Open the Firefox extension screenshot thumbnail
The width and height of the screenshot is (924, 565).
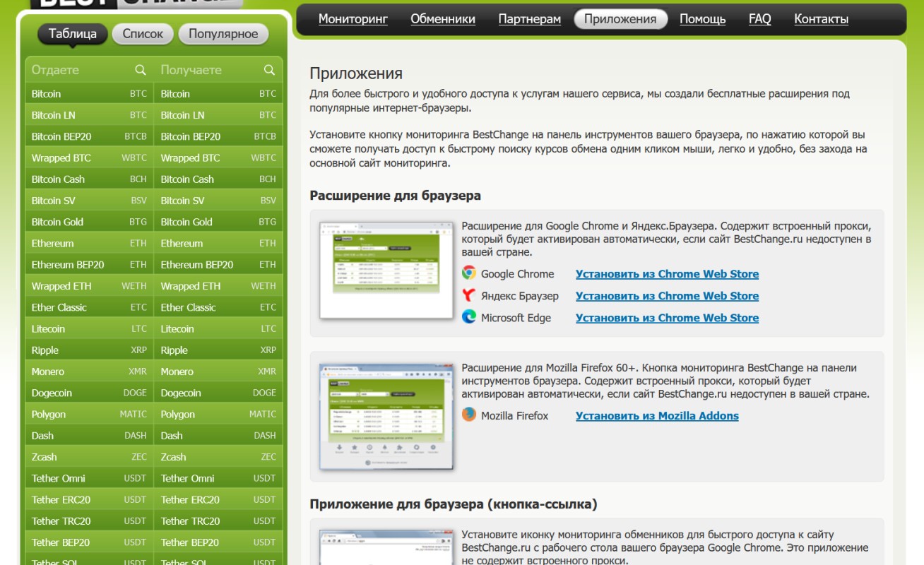386,416
